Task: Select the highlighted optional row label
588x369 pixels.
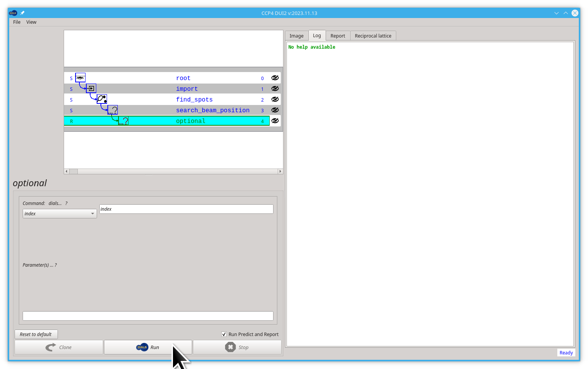Action: 191,121
